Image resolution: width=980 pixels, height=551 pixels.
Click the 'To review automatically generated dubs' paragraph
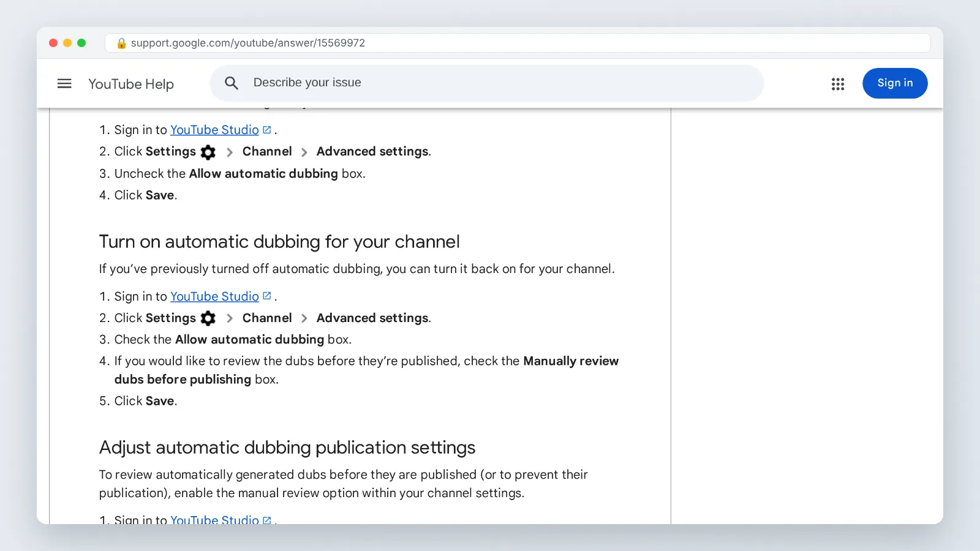tap(344, 484)
